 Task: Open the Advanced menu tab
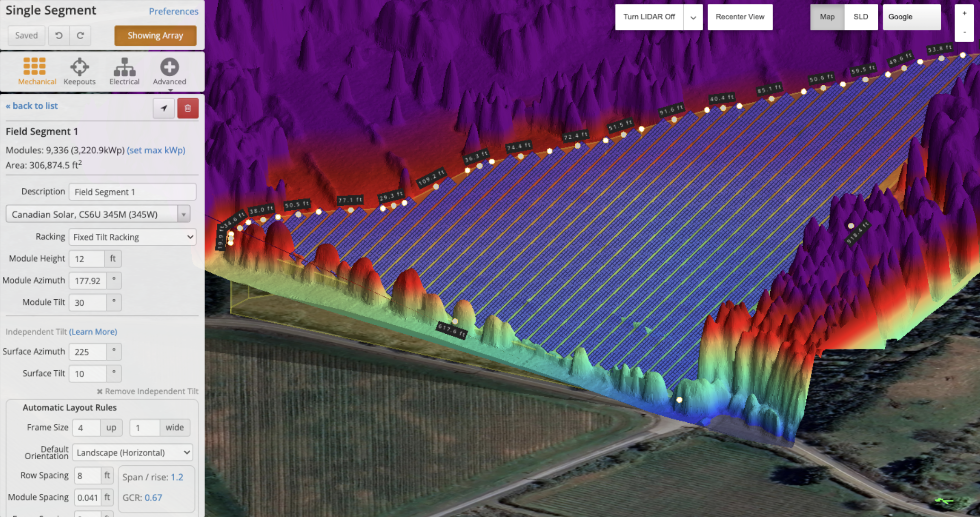coord(169,71)
